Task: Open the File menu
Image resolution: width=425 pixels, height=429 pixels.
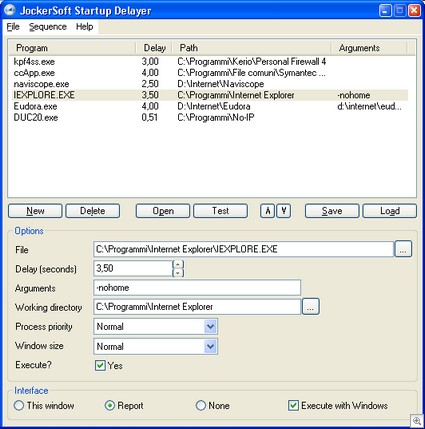Action: [13, 27]
